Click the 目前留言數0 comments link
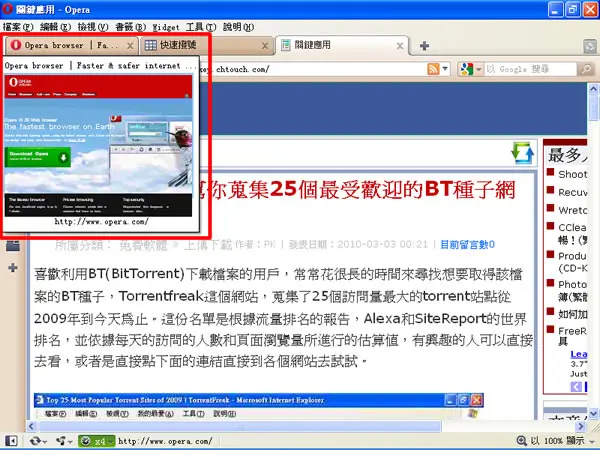 coord(467,245)
